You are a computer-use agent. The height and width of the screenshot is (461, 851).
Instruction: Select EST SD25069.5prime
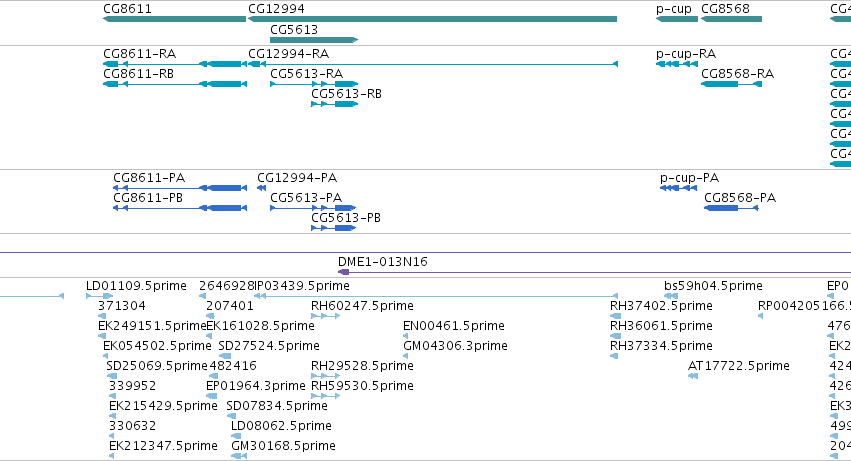(157, 366)
